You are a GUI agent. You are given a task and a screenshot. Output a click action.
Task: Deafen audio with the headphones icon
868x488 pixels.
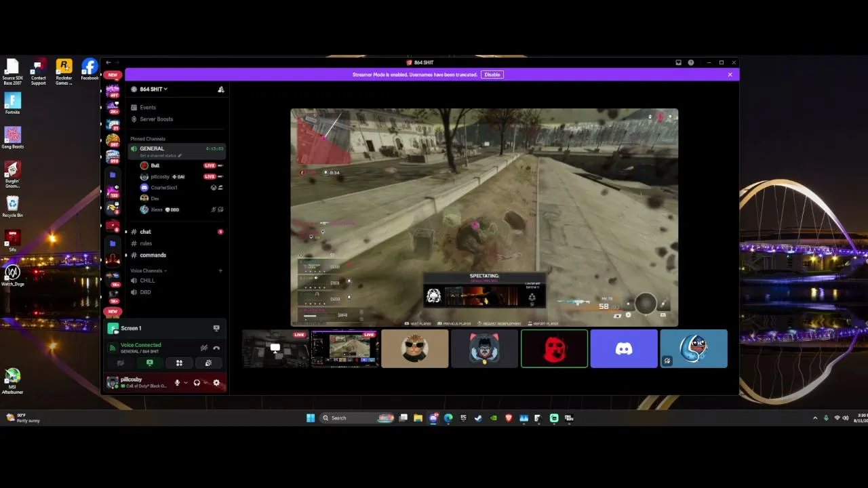coord(197,382)
